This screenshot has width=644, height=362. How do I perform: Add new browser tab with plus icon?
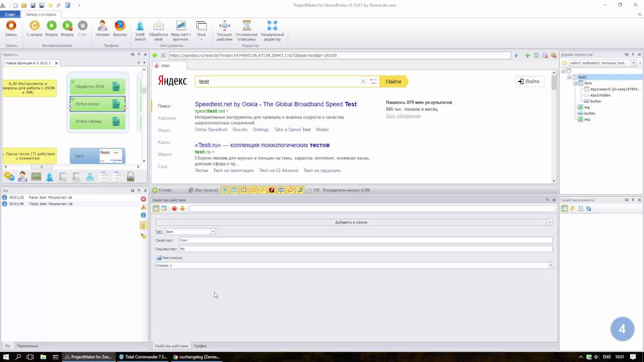click(x=527, y=55)
